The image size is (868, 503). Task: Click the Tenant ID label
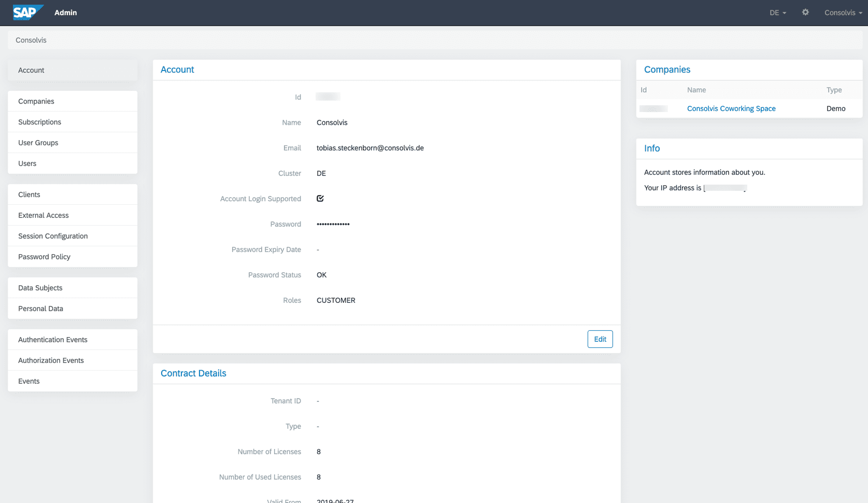[x=286, y=401]
